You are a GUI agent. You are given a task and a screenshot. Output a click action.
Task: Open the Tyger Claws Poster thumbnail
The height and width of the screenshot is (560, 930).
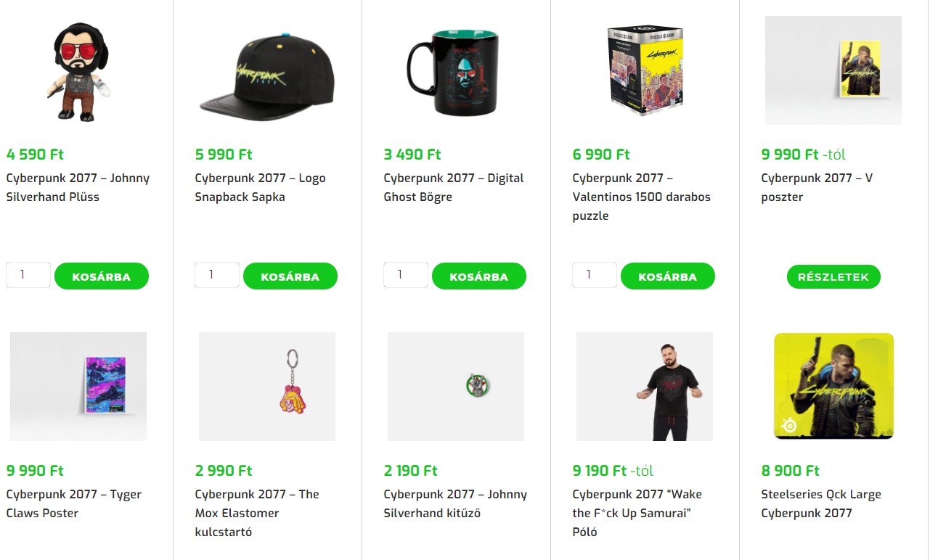pos(78,387)
